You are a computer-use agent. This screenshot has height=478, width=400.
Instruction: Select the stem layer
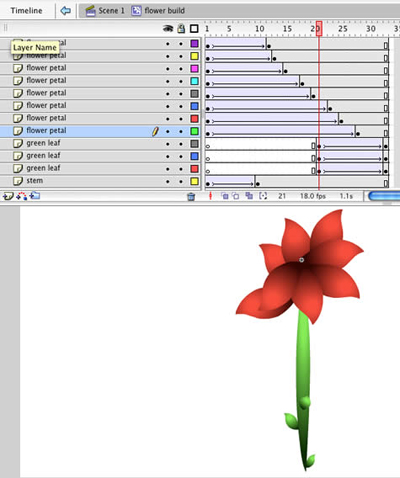coord(100,181)
